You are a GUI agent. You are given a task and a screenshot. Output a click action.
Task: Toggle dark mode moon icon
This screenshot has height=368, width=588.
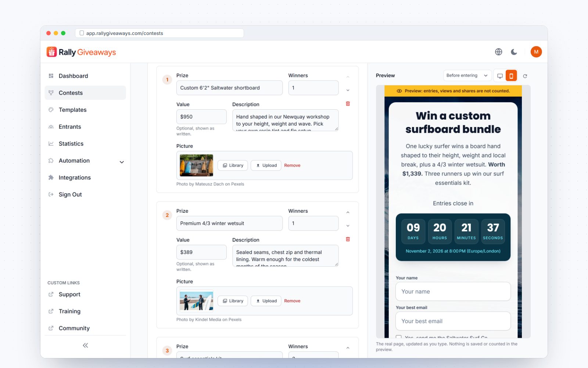point(514,52)
